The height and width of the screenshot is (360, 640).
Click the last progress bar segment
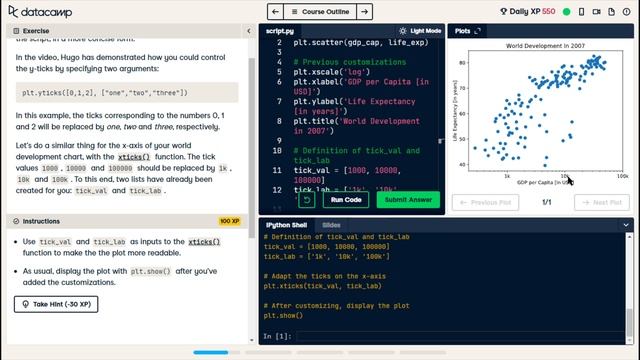point(422,352)
